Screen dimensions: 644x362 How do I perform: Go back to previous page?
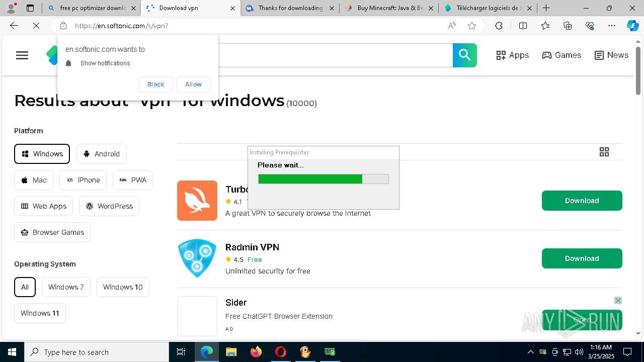click(14, 26)
